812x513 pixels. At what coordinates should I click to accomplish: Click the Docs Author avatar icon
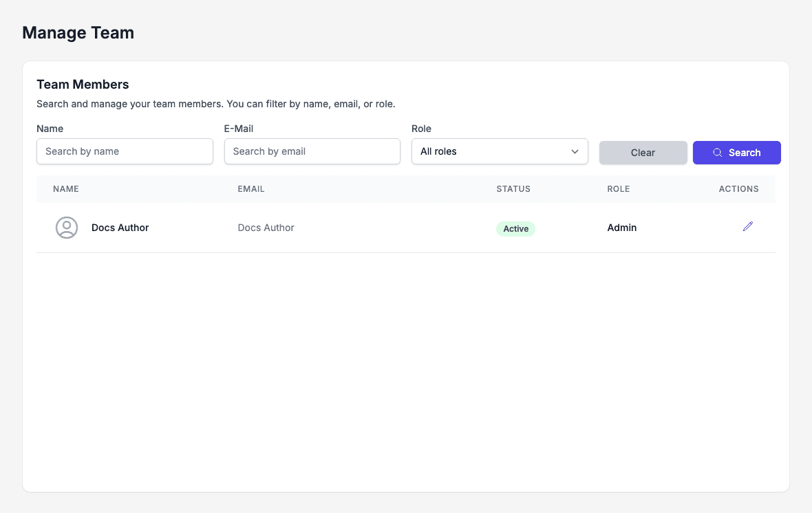coord(67,228)
